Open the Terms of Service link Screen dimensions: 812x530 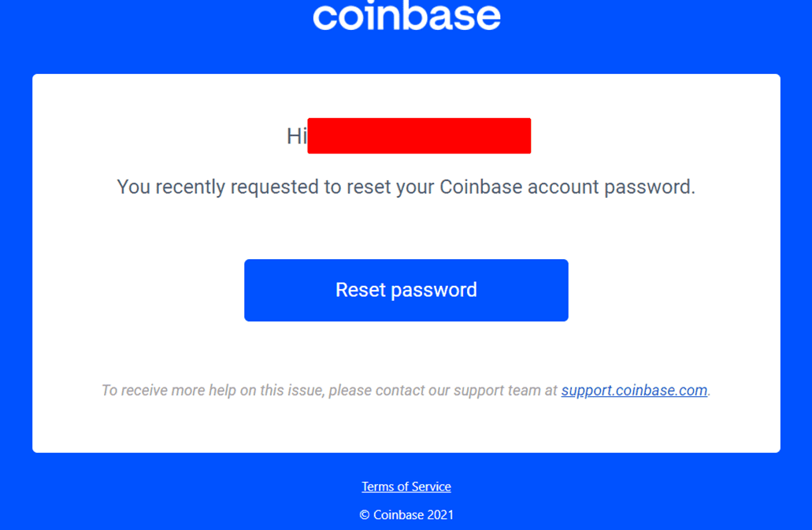(406, 487)
